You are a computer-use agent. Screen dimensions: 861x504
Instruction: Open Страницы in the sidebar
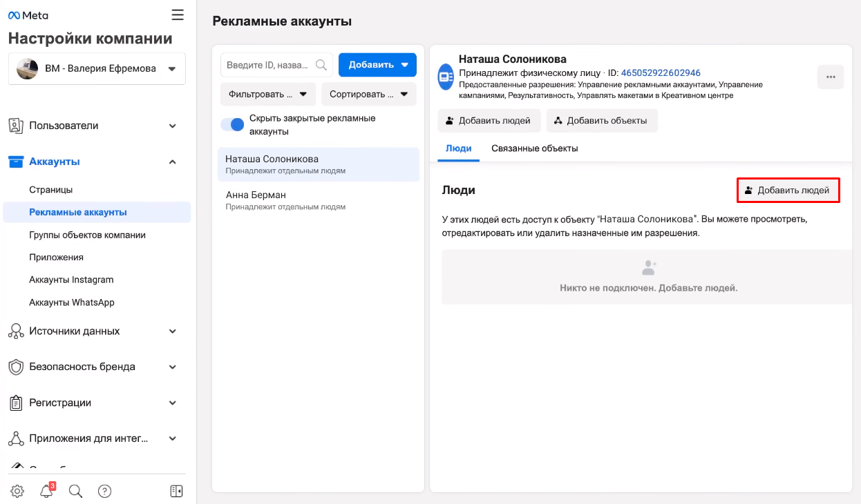click(x=50, y=190)
